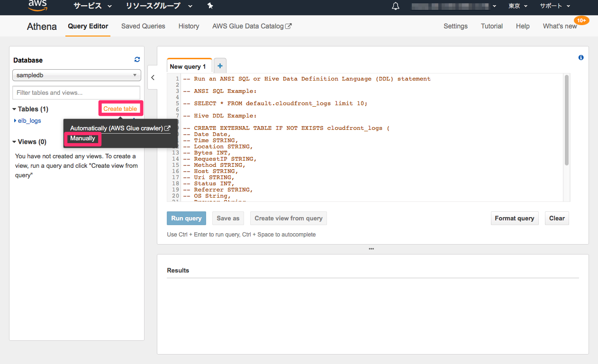The image size is (598, 364).
Task: Click the query editor vertical scrollbar
Action: [567, 121]
